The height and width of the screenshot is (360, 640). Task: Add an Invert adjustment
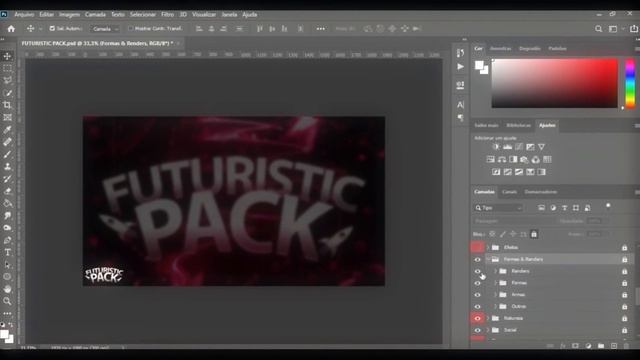496,172
